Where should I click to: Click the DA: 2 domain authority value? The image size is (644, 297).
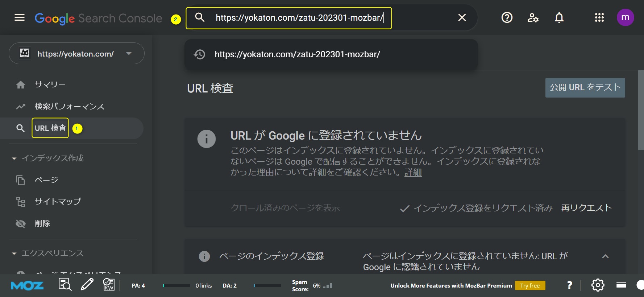click(229, 286)
